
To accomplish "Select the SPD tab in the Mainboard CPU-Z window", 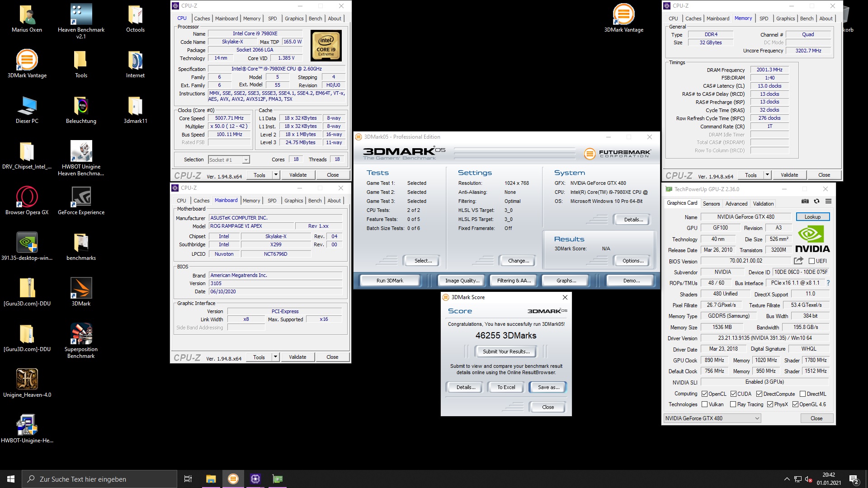I will pos(272,201).
